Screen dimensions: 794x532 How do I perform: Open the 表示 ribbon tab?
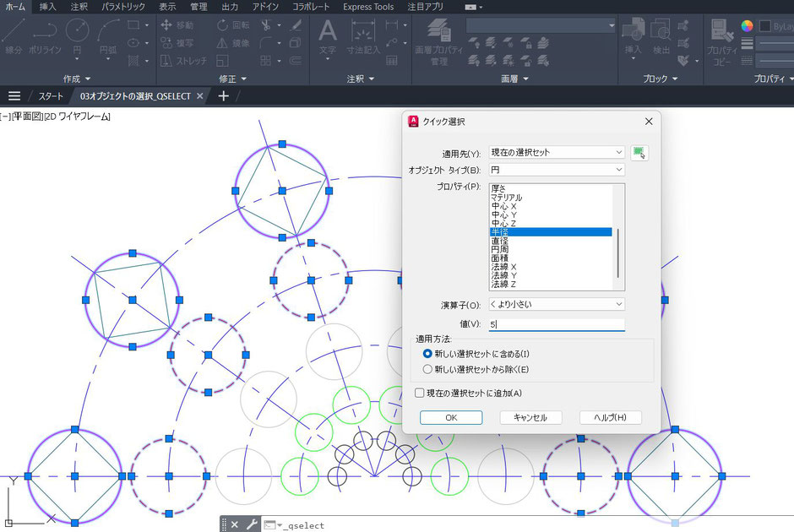click(167, 7)
